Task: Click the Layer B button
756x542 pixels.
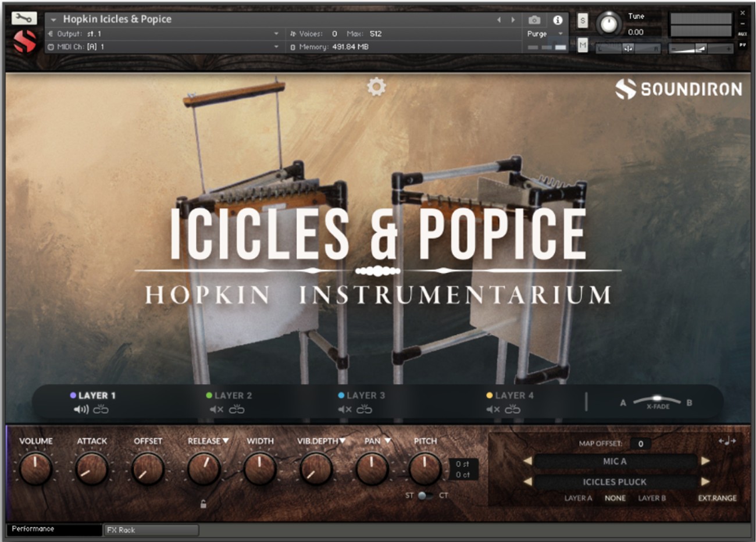Action: 652,498
